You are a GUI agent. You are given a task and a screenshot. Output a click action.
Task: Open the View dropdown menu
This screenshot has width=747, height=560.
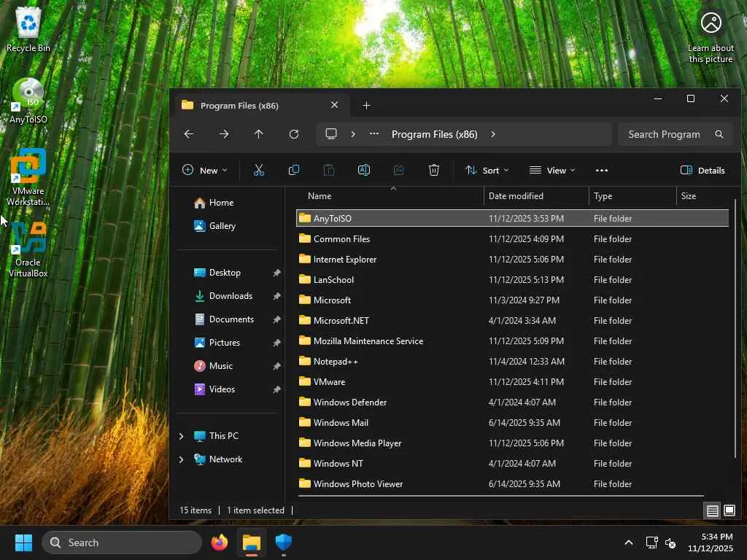click(x=552, y=170)
